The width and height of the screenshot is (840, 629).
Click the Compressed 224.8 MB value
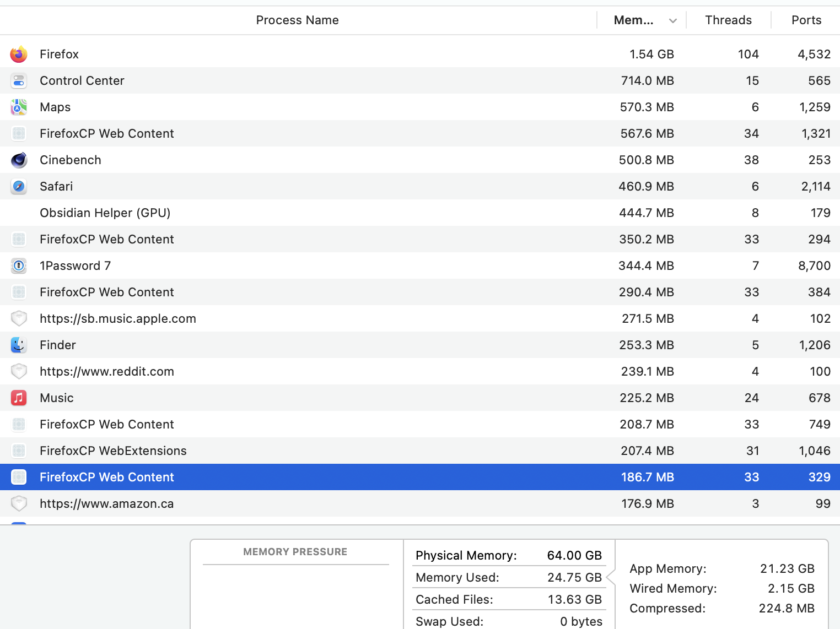(787, 608)
